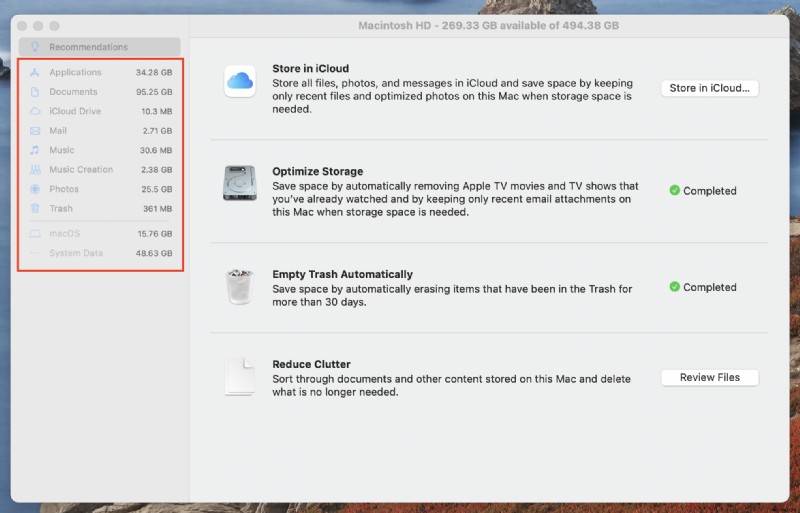Choose the Music sidebar entry
This screenshot has height=513, width=800.
pos(101,150)
